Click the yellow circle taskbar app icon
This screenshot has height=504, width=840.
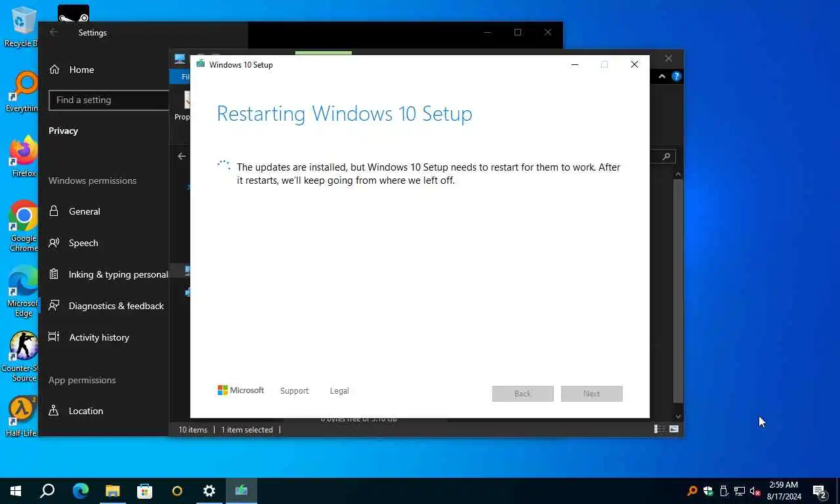pos(177,491)
